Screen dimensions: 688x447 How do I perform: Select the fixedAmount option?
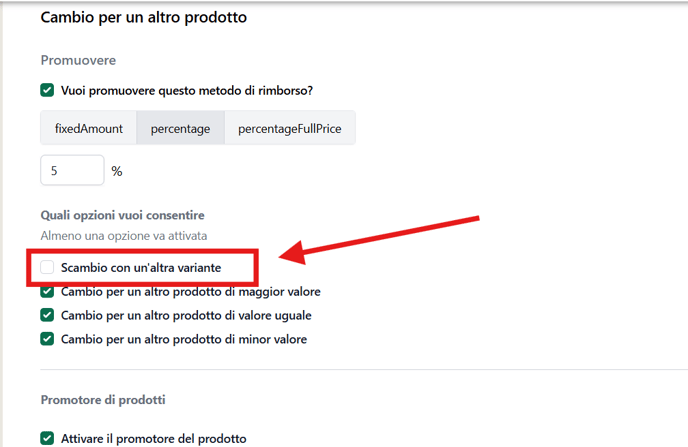pos(89,128)
